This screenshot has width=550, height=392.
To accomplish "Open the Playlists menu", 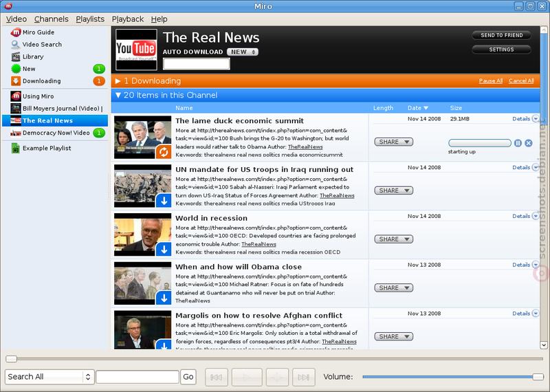I will tap(90, 19).
